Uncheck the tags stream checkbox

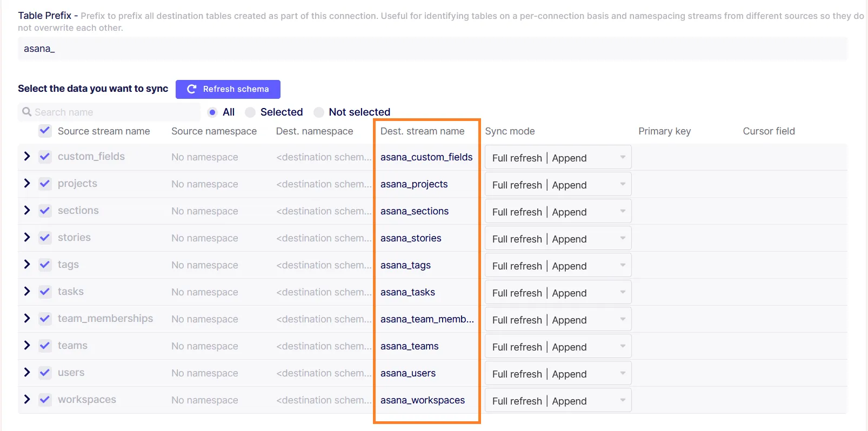(x=45, y=265)
